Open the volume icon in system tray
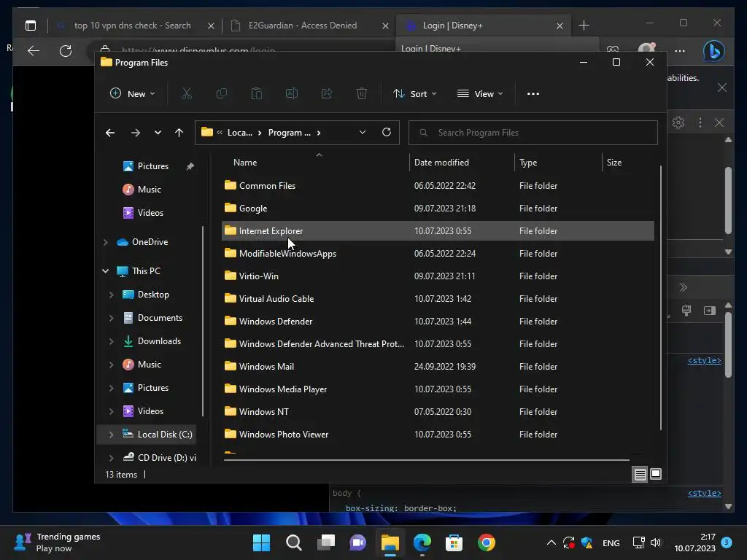 (x=656, y=542)
